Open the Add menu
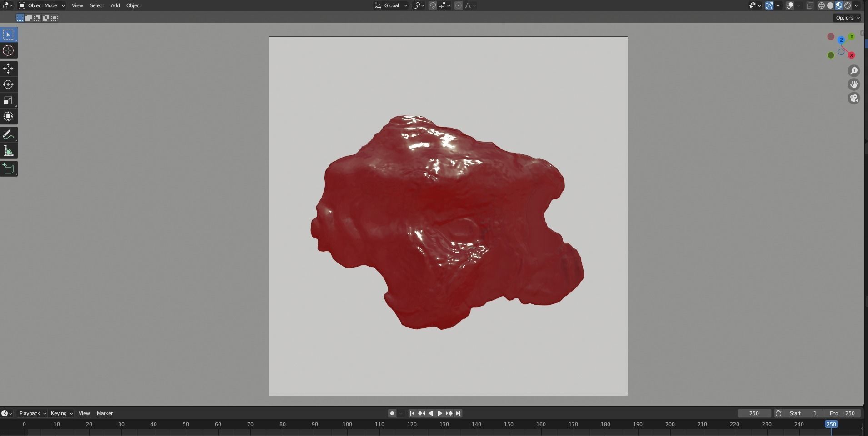 point(115,5)
